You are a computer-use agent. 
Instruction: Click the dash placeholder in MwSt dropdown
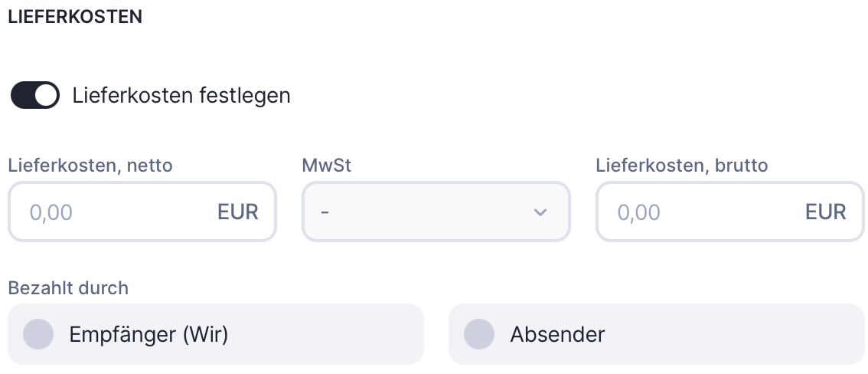click(325, 212)
